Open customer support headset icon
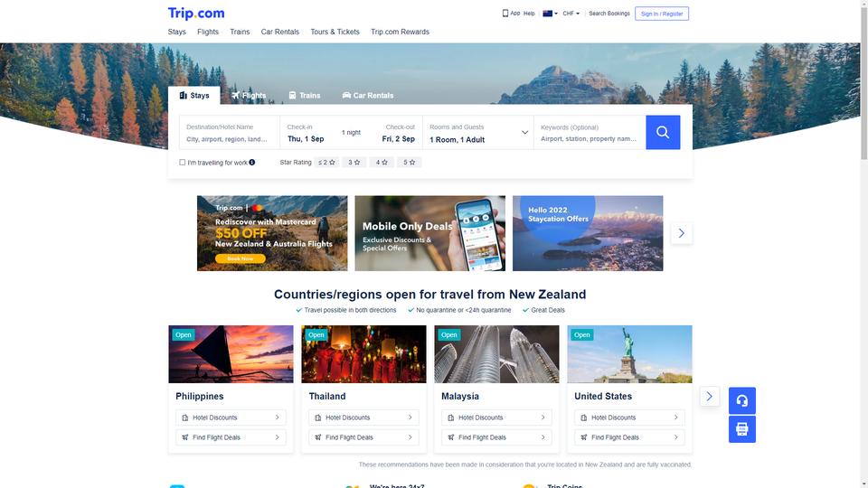The height and width of the screenshot is (488, 868). (x=741, y=400)
